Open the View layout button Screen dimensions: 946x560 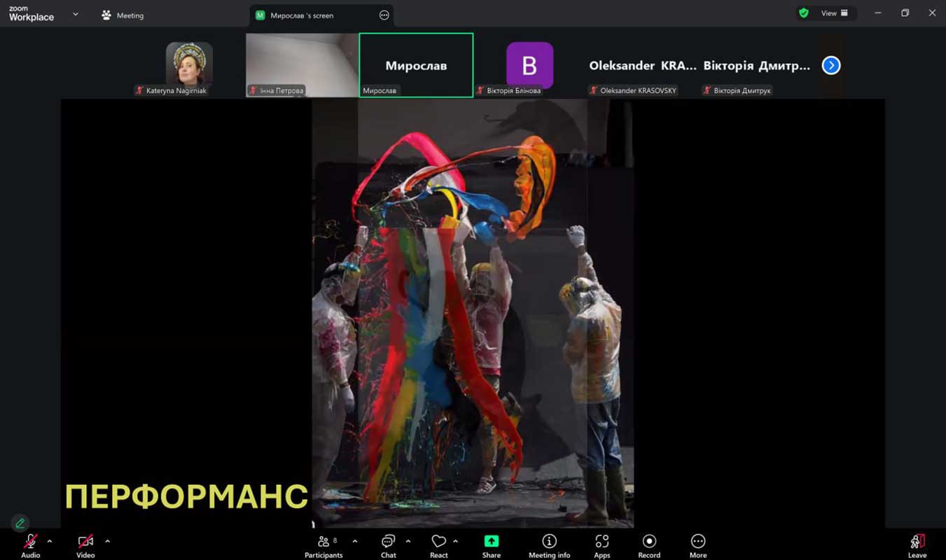(x=834, y=13)
